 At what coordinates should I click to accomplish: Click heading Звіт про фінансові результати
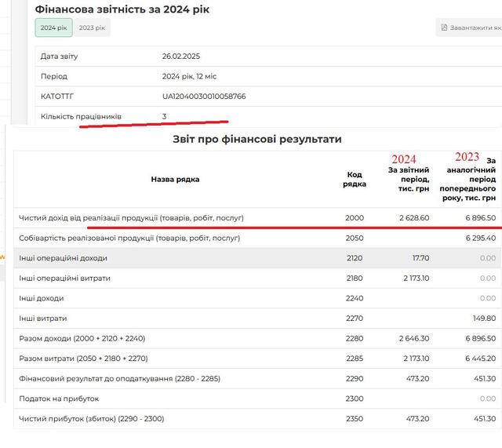tap(257, 140)
